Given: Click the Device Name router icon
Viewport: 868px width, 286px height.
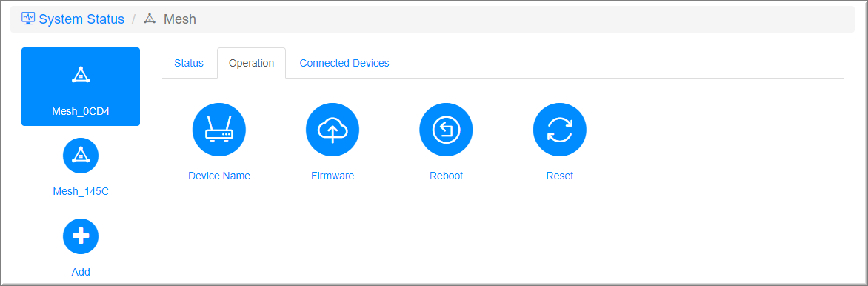Looking at the screenshot, I should point(219,130).
